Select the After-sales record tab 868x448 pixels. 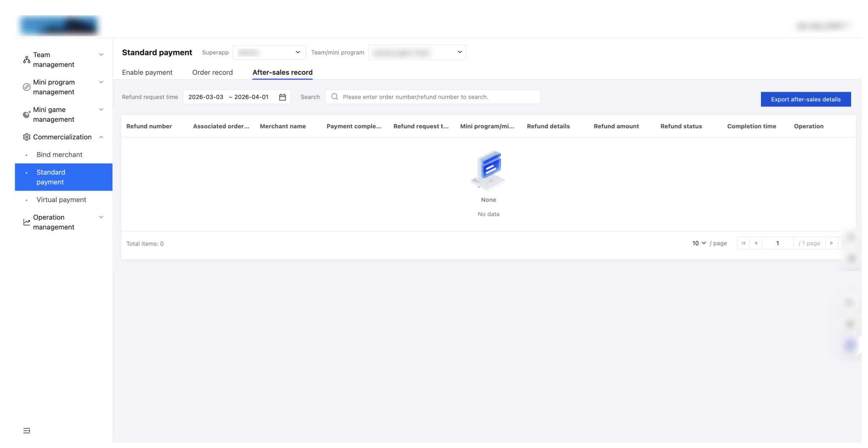[x=283, y=72]
